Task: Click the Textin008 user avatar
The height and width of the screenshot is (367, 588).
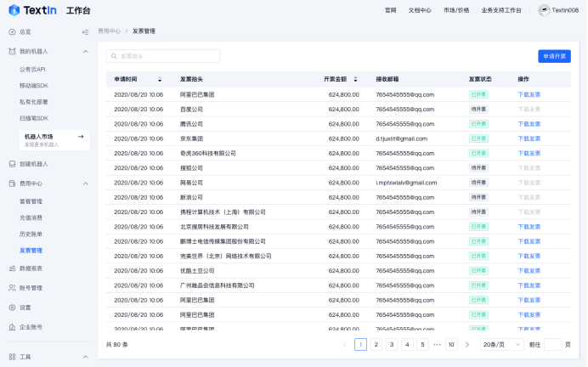Action: click(x=544, y=10)
